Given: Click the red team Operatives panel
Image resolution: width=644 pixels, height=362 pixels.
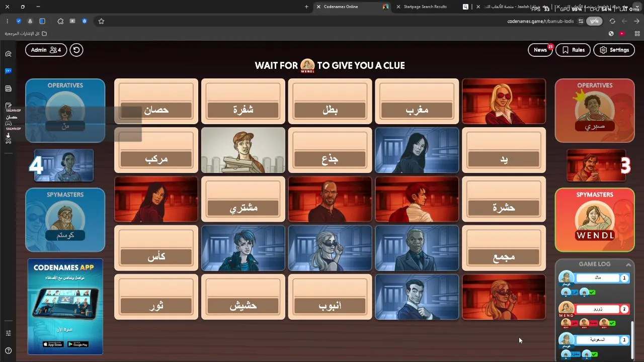Looking at the screenshot, I should pos(595,111).
